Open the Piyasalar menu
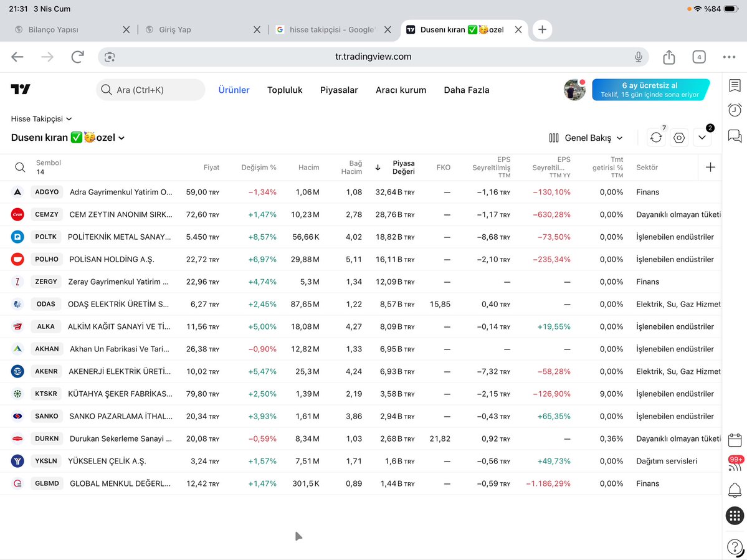 [339, 90]
